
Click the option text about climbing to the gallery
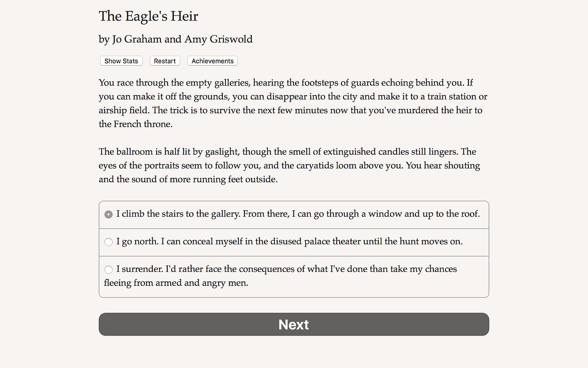298,214
